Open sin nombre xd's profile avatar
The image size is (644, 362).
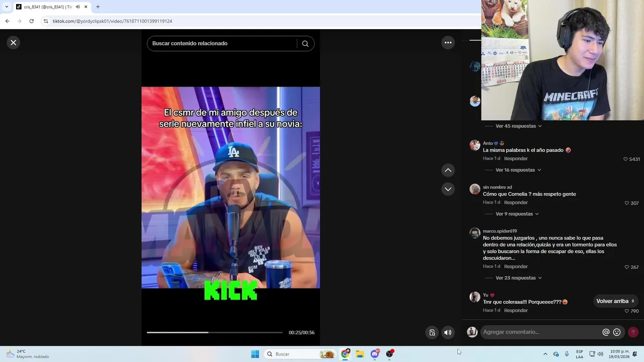(x=475, y=189)
